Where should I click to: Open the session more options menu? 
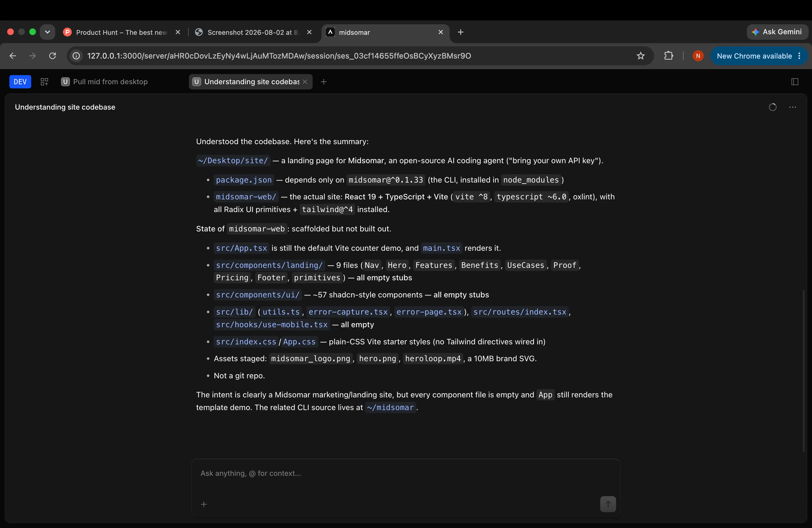tap(793, 107)
